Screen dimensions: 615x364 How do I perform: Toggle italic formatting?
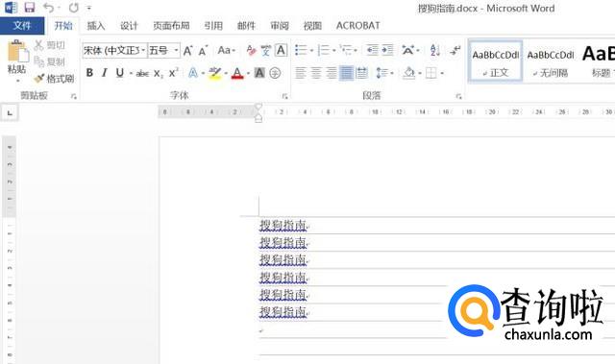click(105, 73)
